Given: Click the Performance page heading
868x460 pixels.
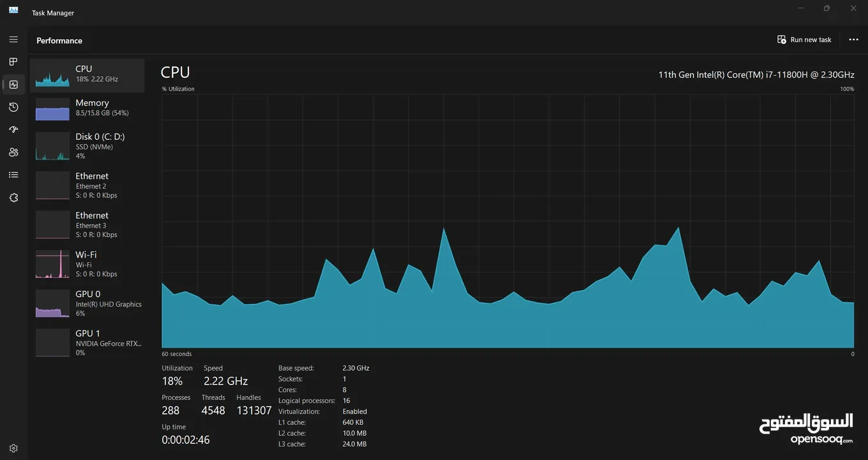Looking at the screenshot, I should [59, 40].
